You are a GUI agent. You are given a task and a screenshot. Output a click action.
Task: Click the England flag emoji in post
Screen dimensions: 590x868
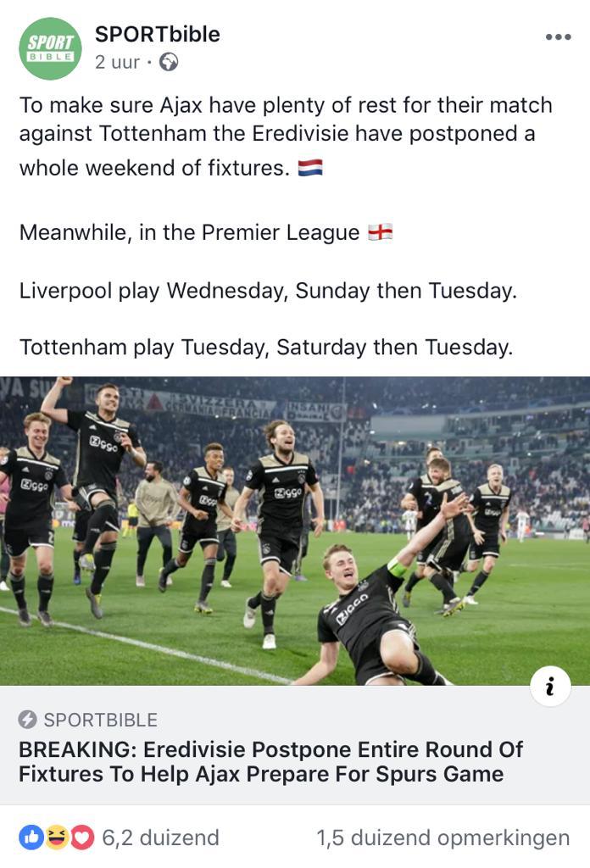(381, 232)
